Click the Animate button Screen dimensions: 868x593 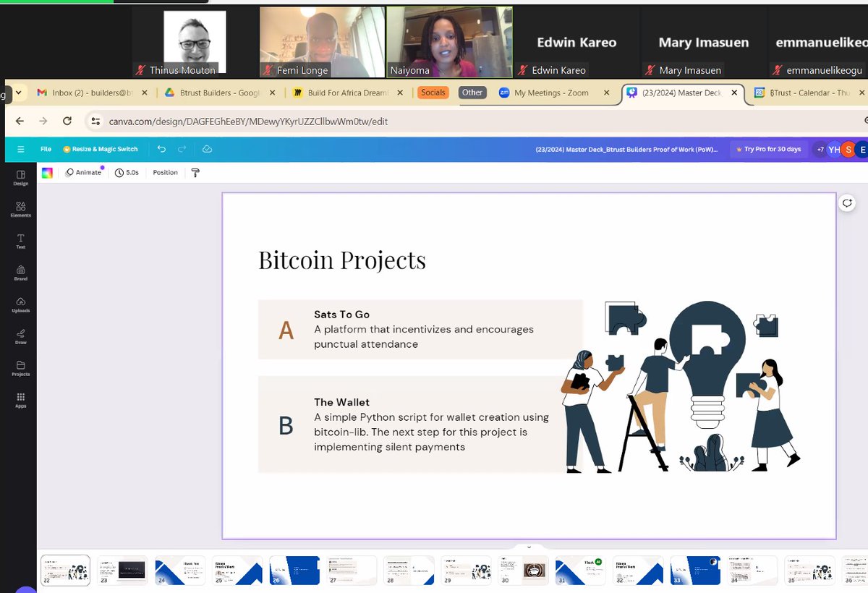click(84, 173)
